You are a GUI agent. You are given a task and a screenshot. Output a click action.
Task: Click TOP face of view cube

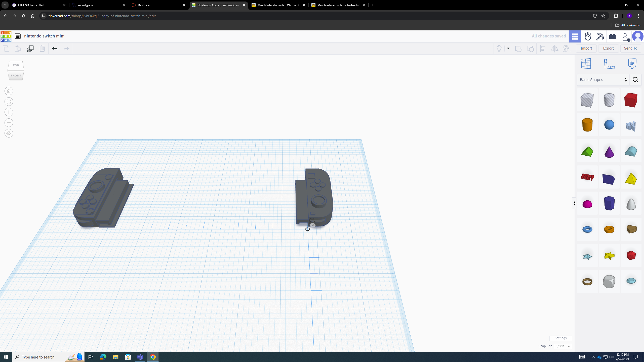(16, 65)
